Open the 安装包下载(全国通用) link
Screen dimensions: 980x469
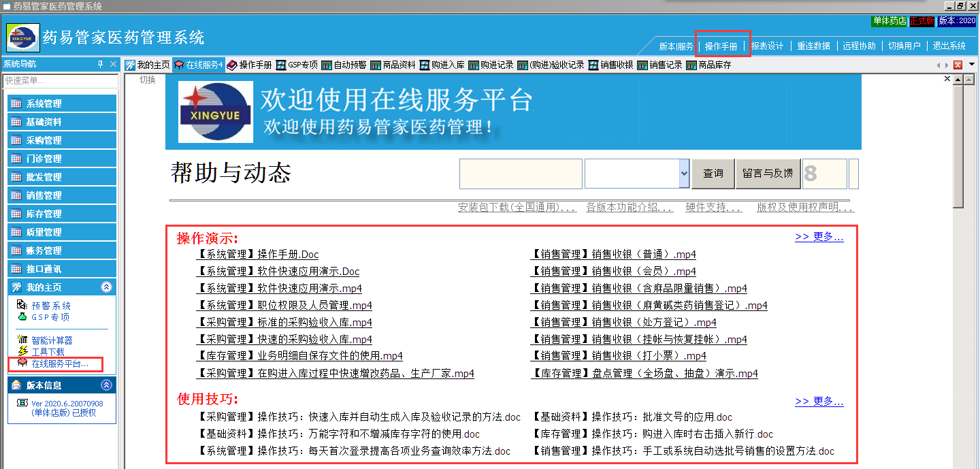517,208
